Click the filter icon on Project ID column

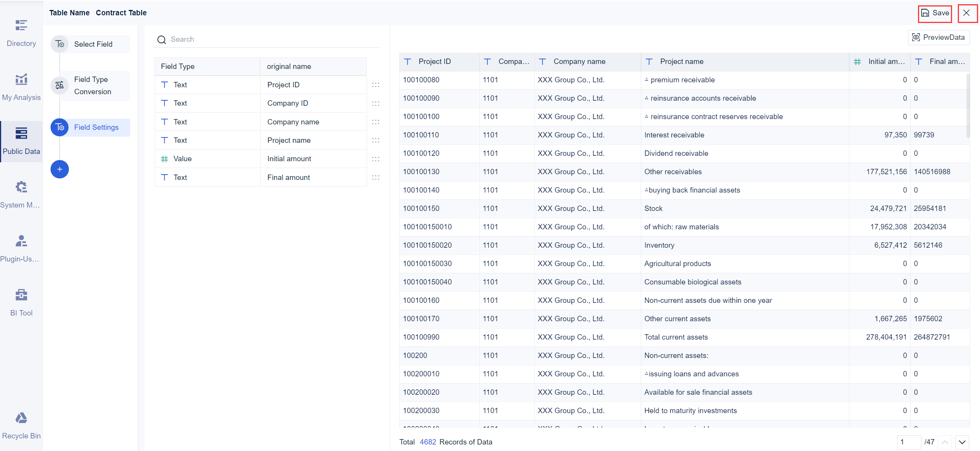click(407, 61)
